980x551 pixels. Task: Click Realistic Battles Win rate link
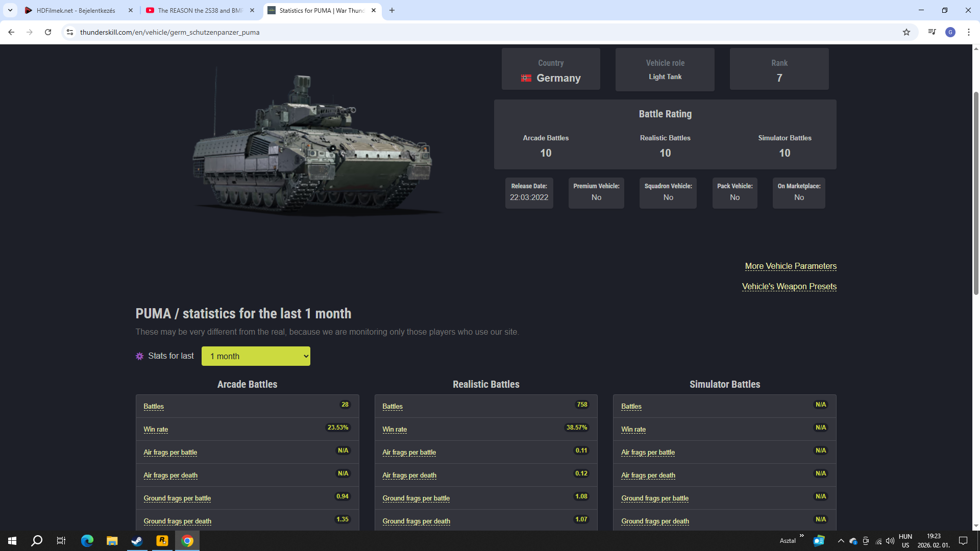click(395, 429)
